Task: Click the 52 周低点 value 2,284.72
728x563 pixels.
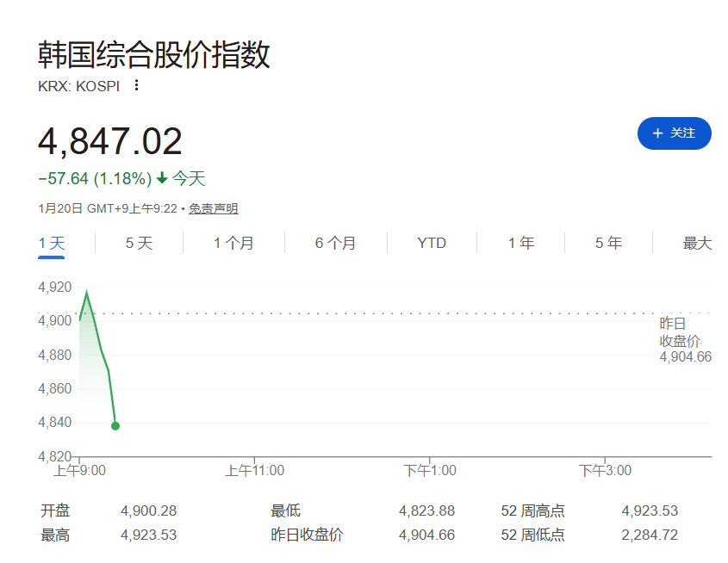Action: [650, 535]
